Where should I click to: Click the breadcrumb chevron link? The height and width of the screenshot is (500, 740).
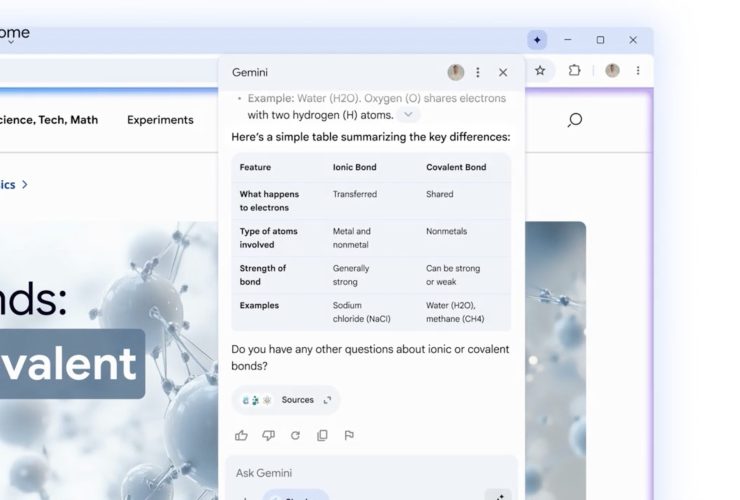[x=25, y=185]
